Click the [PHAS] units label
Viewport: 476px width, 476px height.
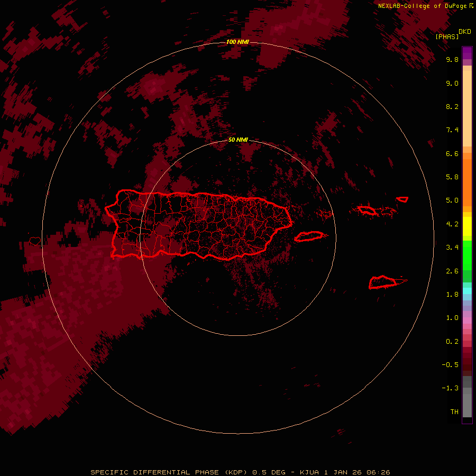(447, 36)
